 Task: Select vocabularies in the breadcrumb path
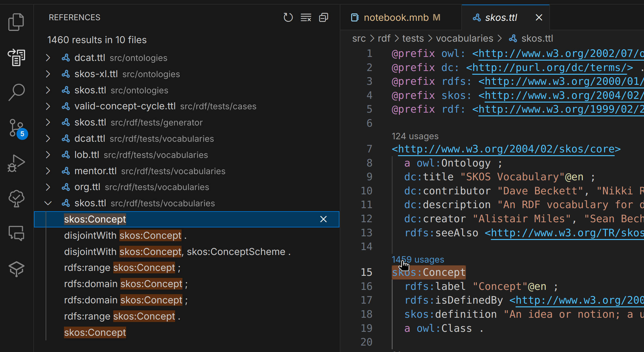point(465,38)
